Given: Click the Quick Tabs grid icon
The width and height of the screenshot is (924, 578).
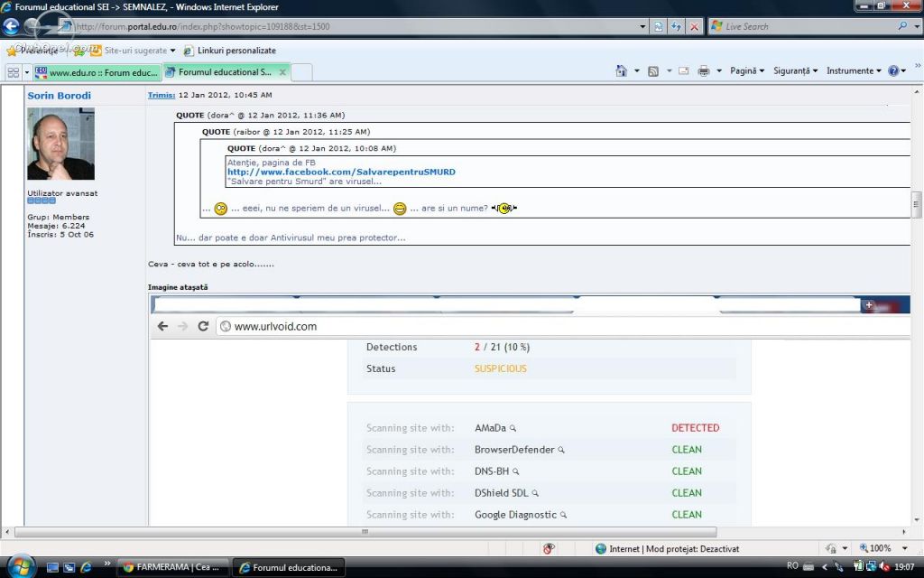Looking at the screenshot, I should click(13, 72).
